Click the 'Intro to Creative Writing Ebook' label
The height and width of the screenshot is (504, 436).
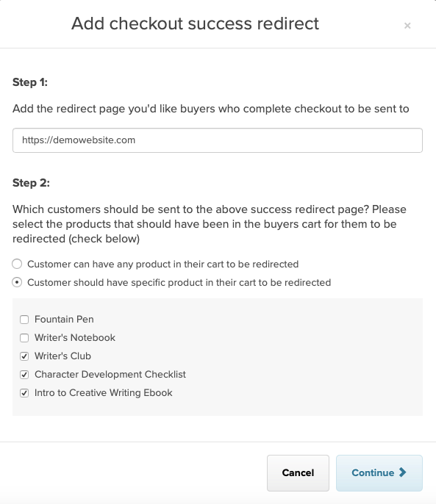(x=103, y=393)
